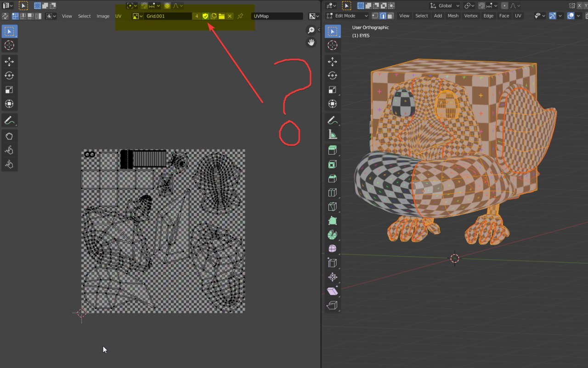This screenshot has width=588, height=368.
Task: Toggle fake user shield for Grid.001
Action: tap(205, 16)
